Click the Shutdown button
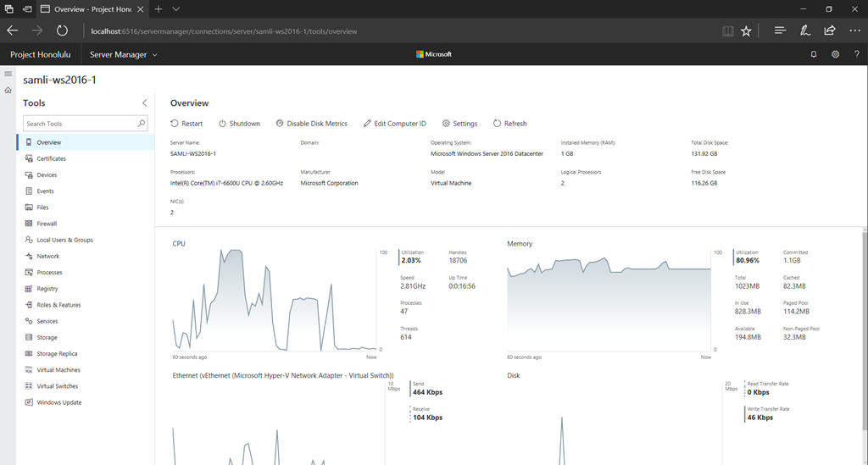 (239, 124)
